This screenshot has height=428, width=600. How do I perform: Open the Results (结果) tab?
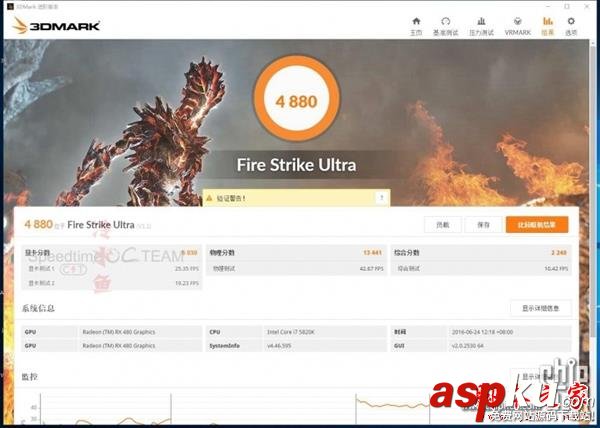[548, 26]
